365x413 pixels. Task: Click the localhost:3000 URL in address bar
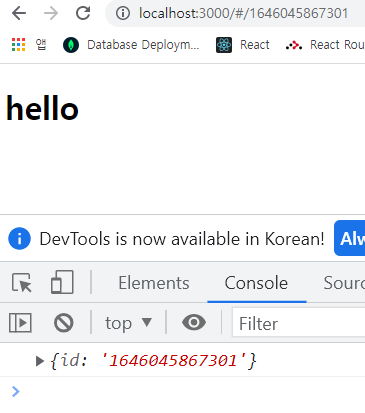click(x=244, y=14)
